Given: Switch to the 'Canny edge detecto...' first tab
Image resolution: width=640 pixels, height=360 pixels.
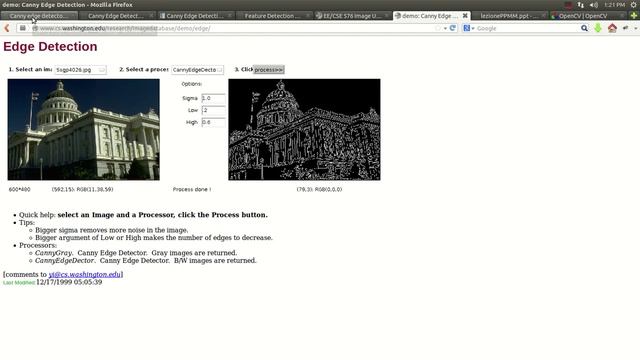Looking at the screenshot, I should (39, 16).
